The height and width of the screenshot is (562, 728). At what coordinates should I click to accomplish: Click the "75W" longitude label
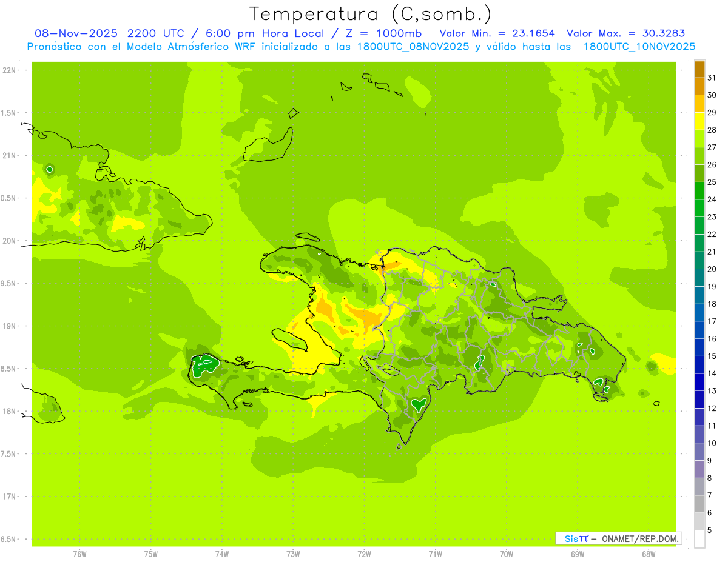tap(151, 554)
